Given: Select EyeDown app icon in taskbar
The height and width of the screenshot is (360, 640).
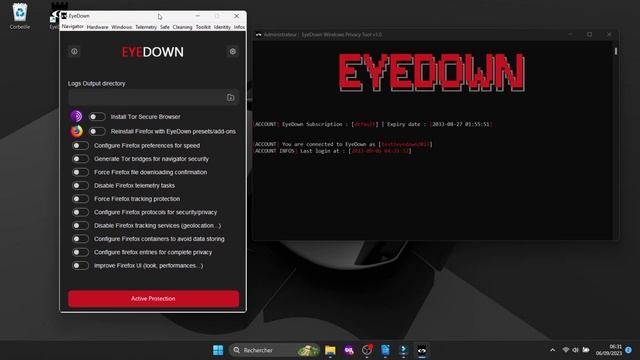Looking at the screenshot, I should pos(422,350).
